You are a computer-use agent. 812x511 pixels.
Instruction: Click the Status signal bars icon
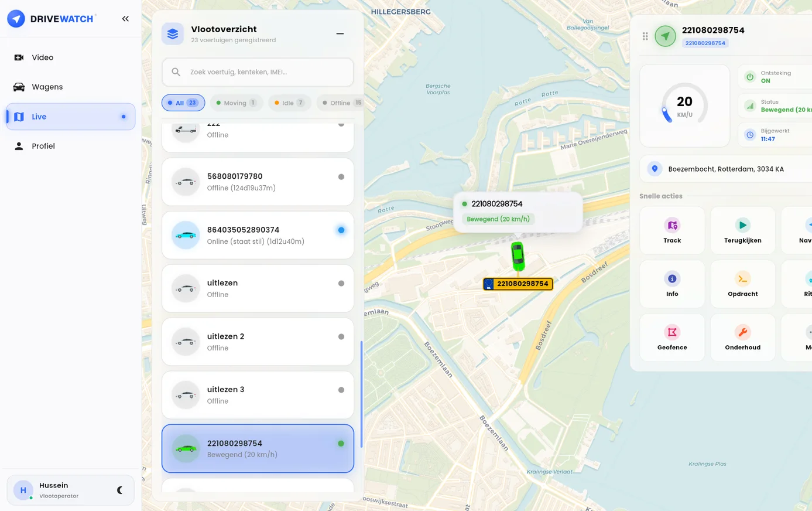tap(750, 105)
